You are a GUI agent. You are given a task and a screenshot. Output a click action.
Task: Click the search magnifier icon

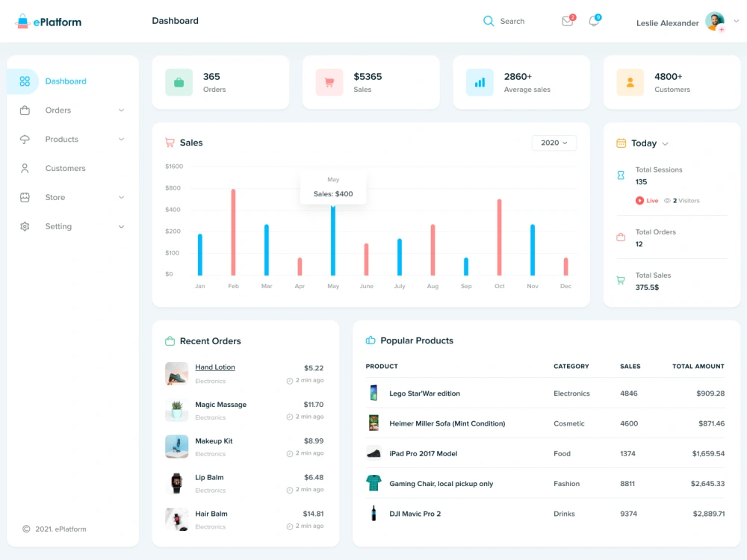[x=489, y=21]
